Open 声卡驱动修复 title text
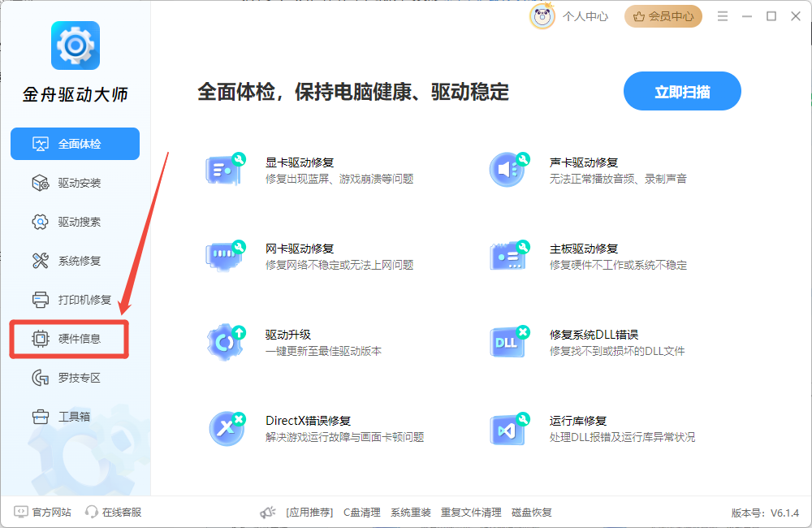The image size is (812, 528). tap(584, 162)
